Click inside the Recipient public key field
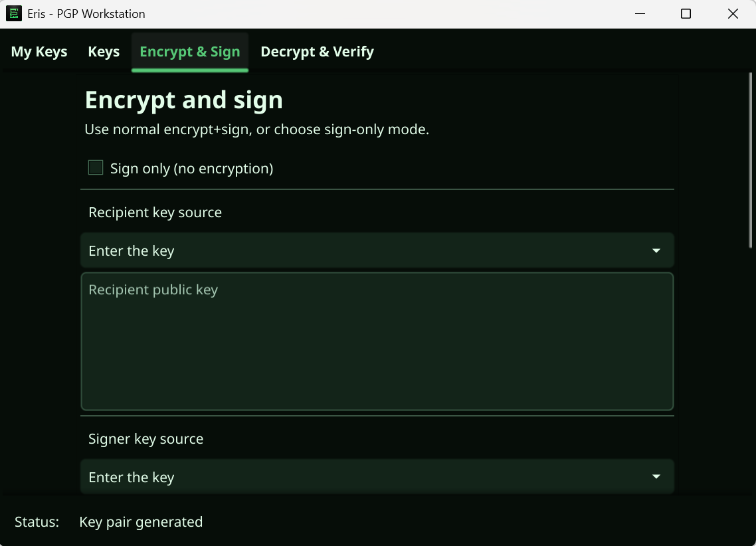This screenshot has height=546, width=756. click(377, 340)
